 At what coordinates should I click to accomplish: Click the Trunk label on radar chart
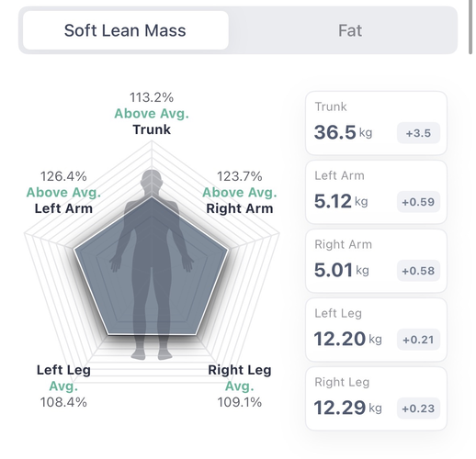click(152, 129)
